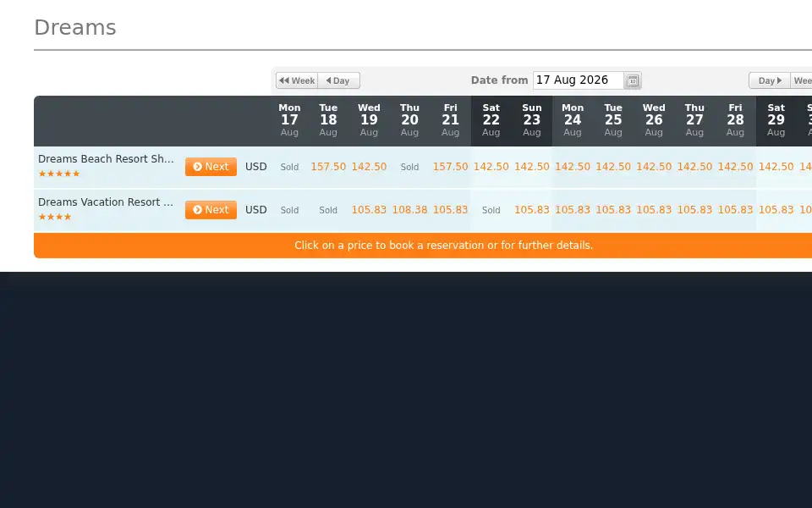The height and width of the screenshot is (508, 812).
Task: Go back one week with Week button
Action: pyautogui.click(x=297, y=80)
